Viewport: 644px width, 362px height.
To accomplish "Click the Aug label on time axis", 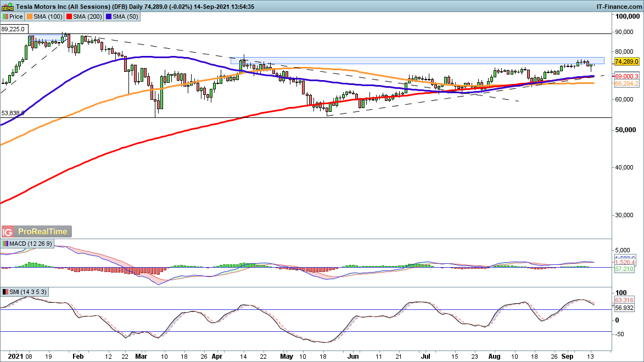I will point(494,357).
